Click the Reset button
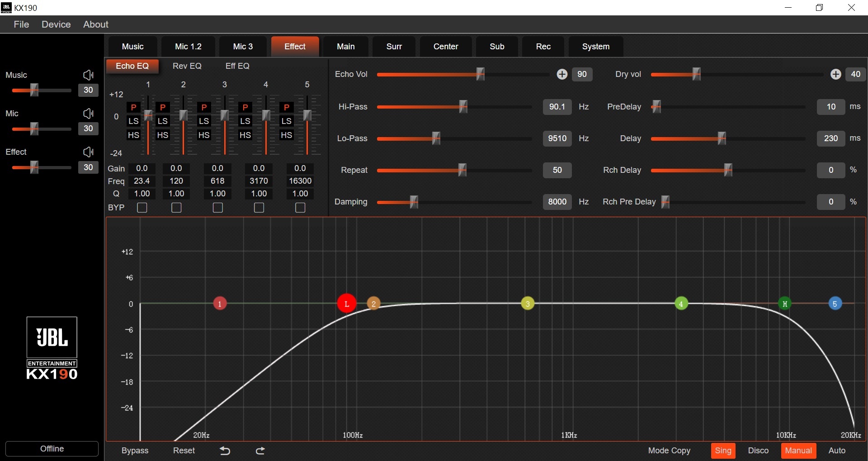This screenshot has width=868, height=461. (184, 451)
